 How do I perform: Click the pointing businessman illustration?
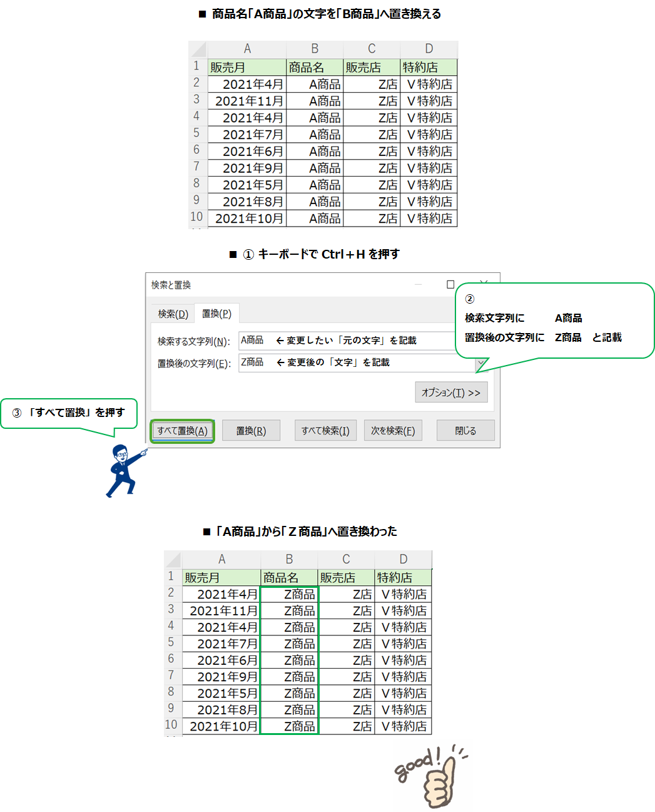coord(124,471)
